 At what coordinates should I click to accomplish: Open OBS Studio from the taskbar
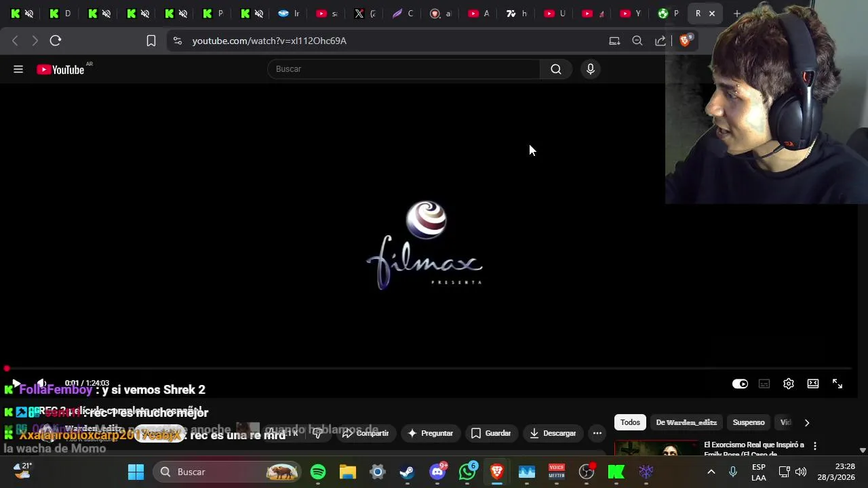click(587, 472)
